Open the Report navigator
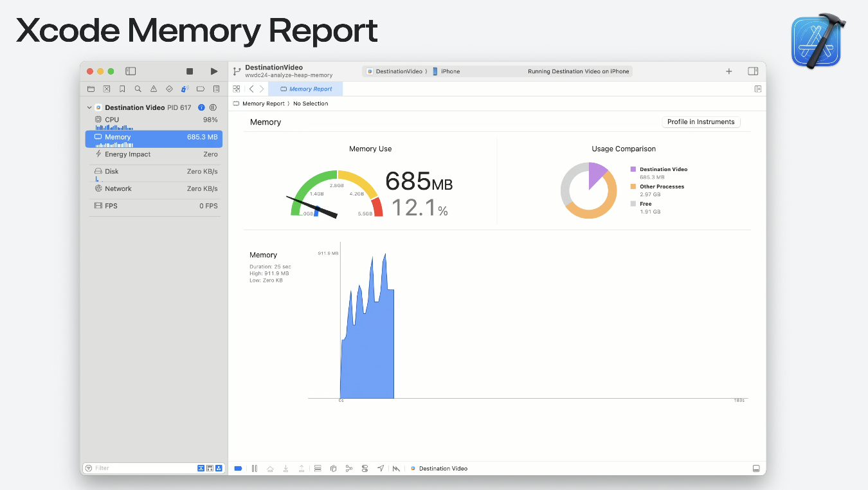Viewport: 868px width, 490px height. pyautogui.click(x=216, y=89)
